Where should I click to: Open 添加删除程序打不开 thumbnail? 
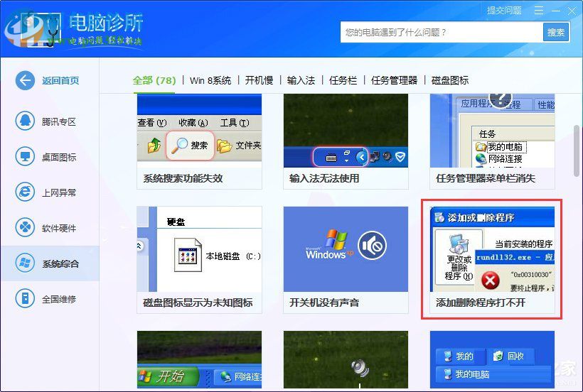[x=492, y=249]
